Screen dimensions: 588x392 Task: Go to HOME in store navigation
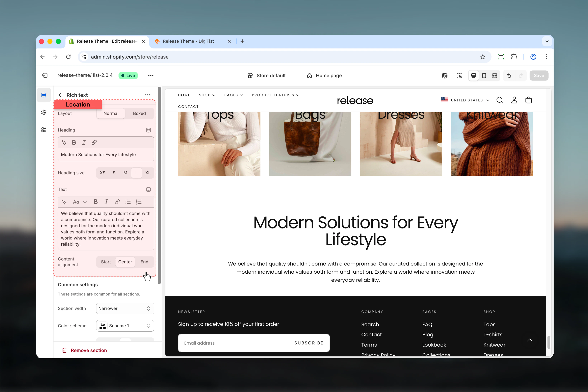pos(184,95)
